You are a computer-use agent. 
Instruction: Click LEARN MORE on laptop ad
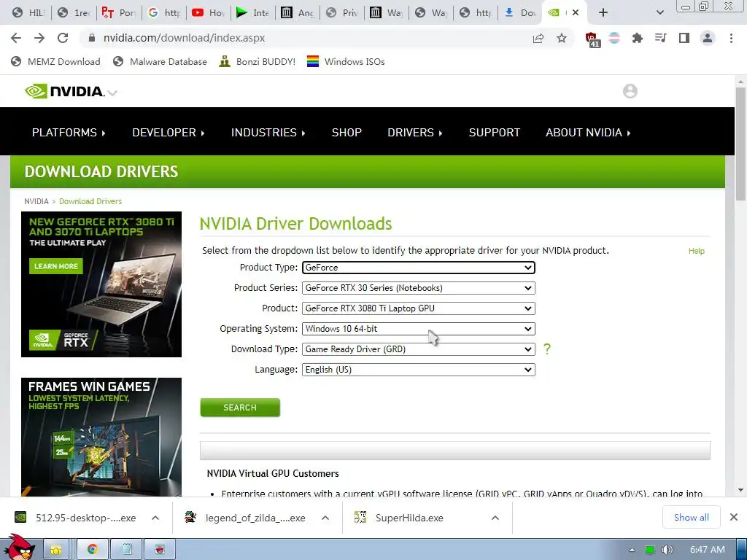pyautogui.click(x=55, y=266)
